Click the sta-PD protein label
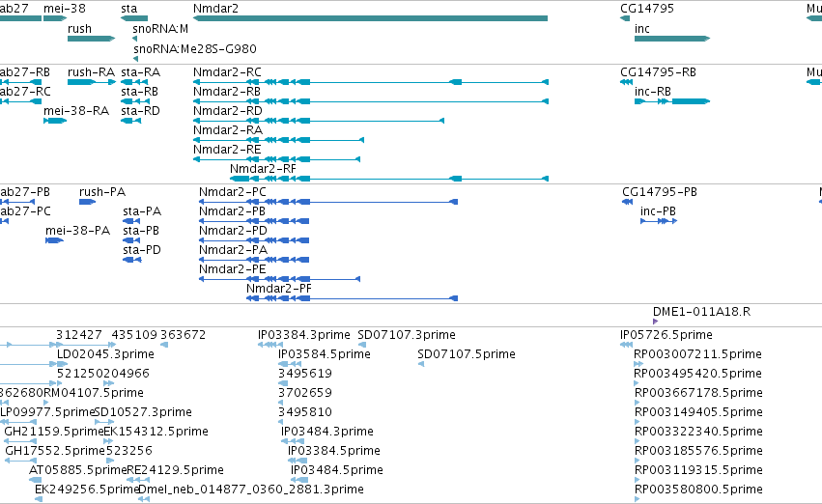 point(142,250)
